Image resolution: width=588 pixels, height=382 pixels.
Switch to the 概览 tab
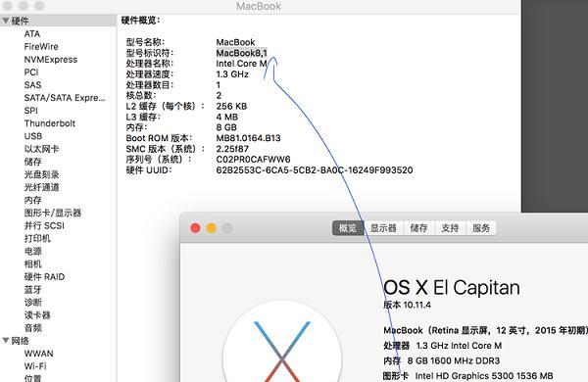[348, 228]
